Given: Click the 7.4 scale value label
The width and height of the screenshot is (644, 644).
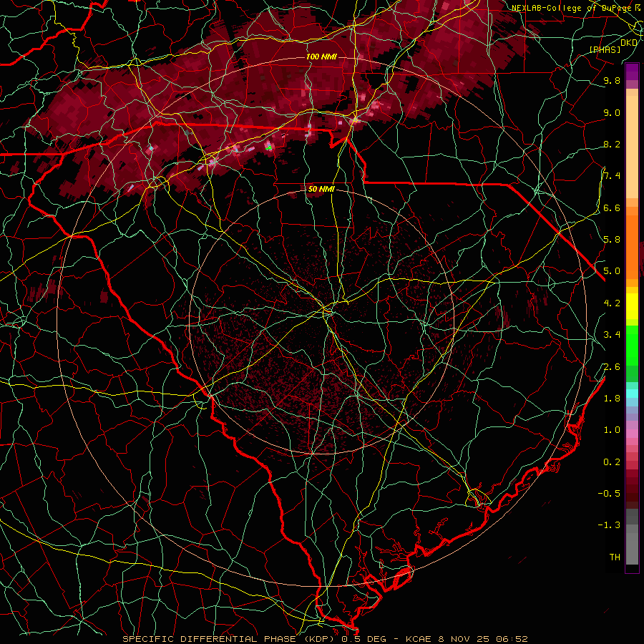Looking at the screenshot, I should click(612, 176).
